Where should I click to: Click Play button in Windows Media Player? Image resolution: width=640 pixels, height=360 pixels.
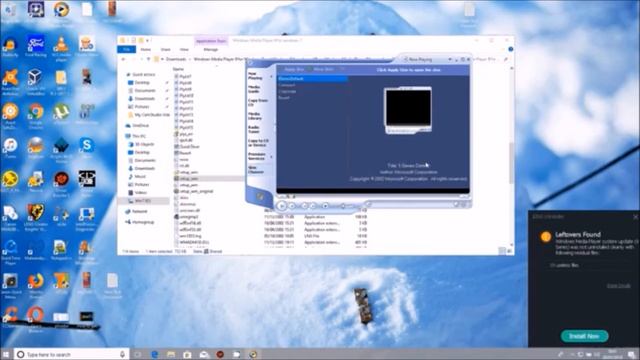(x=281, y=206)
